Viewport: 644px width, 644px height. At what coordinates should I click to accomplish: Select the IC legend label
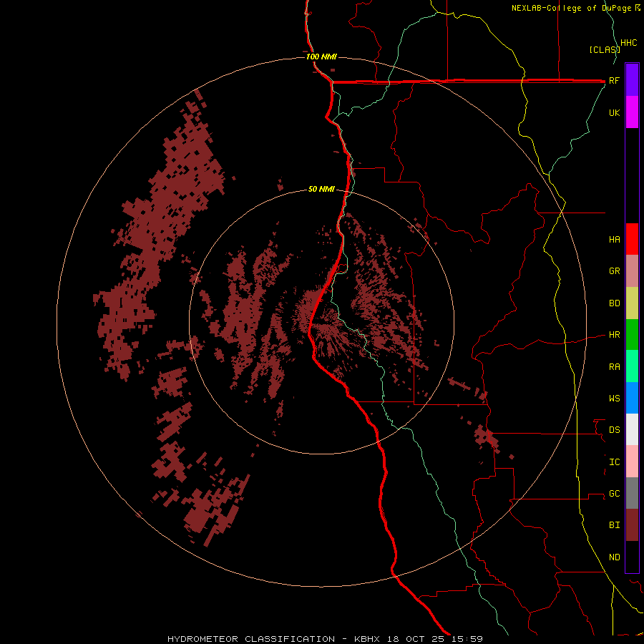point(614,462)
